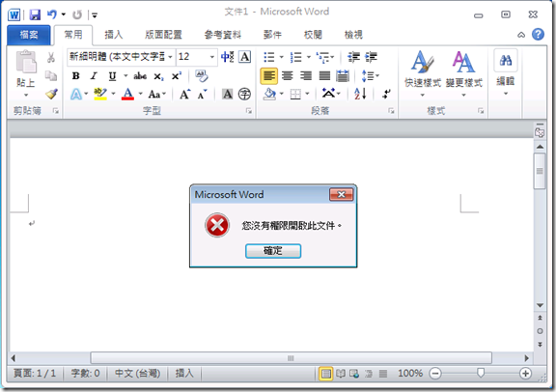Undo the last action
The image size is (556, 392).
(52, 14)
